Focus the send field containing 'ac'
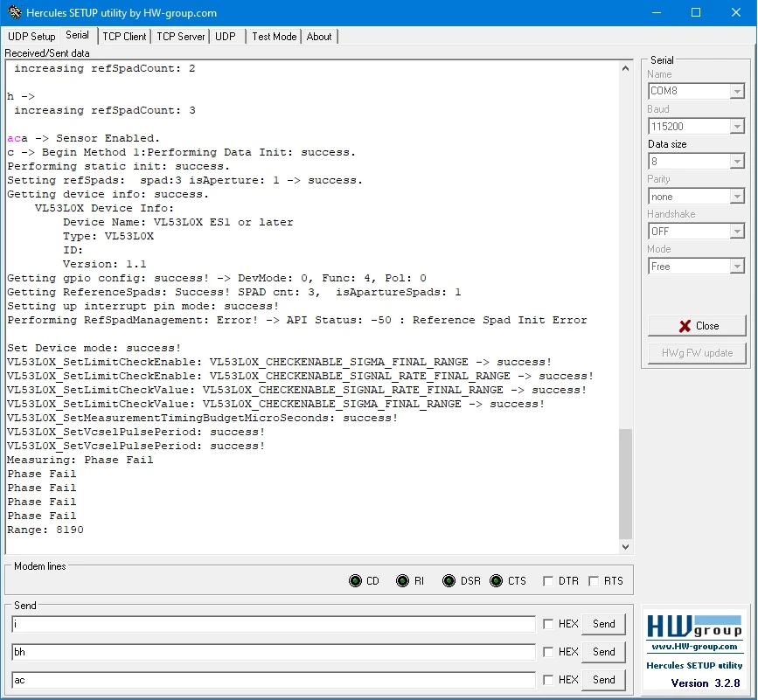This screenshot has width=758, height=700. (274, 680)
